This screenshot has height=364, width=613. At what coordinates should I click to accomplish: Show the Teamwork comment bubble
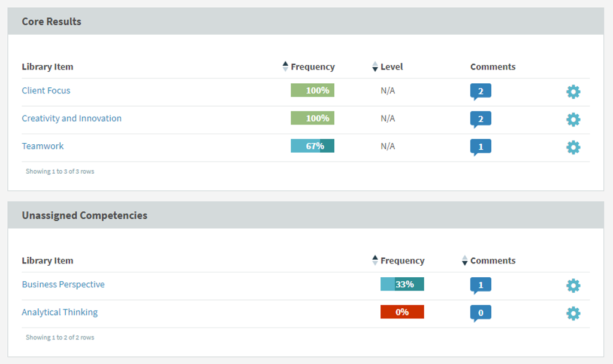tap(481, 147)
